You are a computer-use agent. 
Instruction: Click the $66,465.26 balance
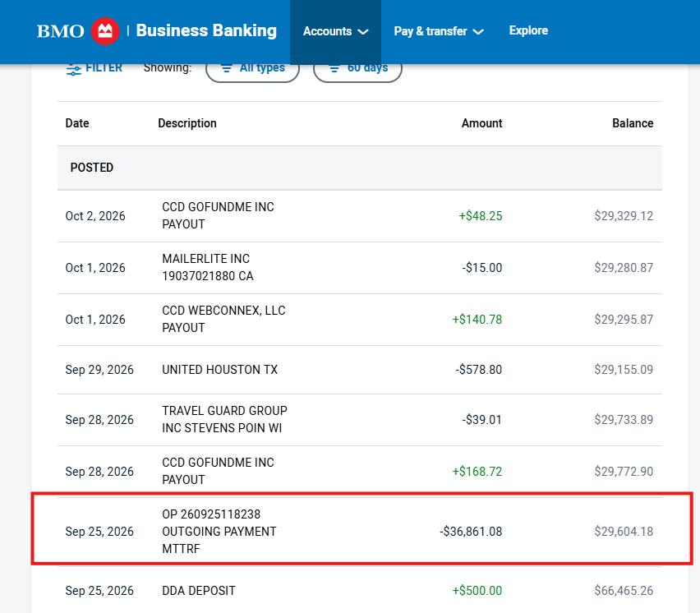coord(624,590)
